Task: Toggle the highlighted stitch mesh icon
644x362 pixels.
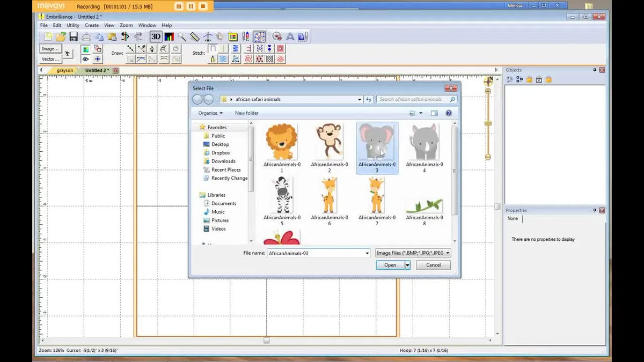Action: click(x=259, y=36)
